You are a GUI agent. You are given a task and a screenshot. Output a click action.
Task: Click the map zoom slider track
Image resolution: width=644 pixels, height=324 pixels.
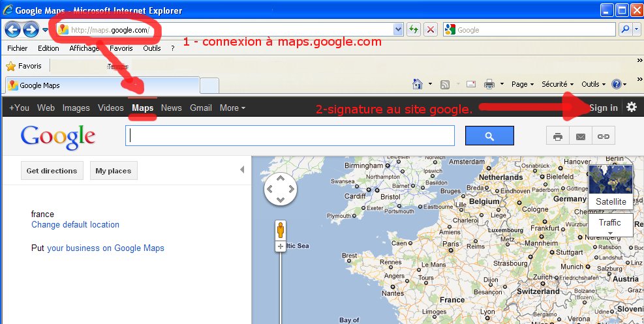tap(281, 288)
